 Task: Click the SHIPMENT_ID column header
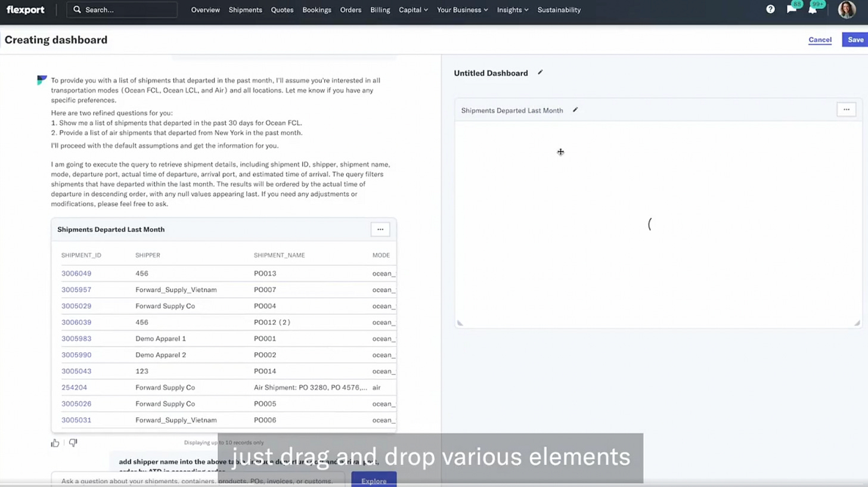(81, 255)
